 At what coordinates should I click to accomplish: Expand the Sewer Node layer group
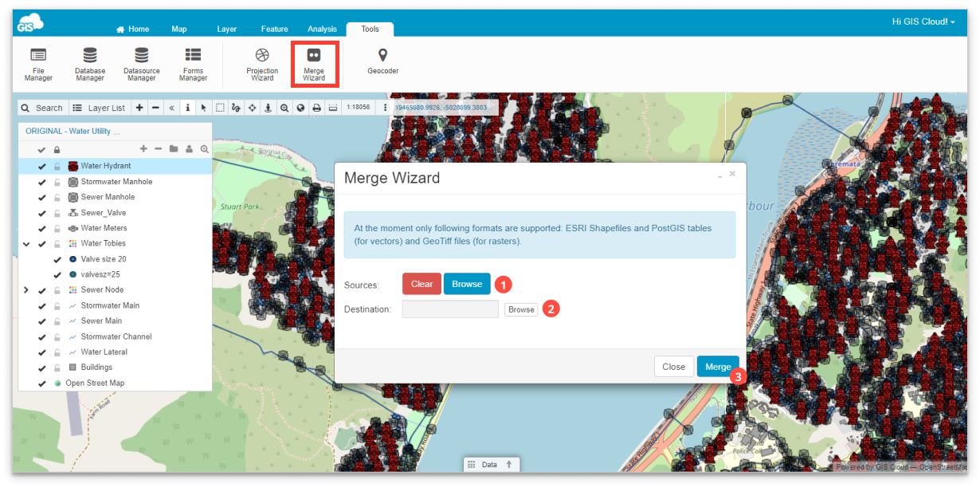click(x=25, y=289)
